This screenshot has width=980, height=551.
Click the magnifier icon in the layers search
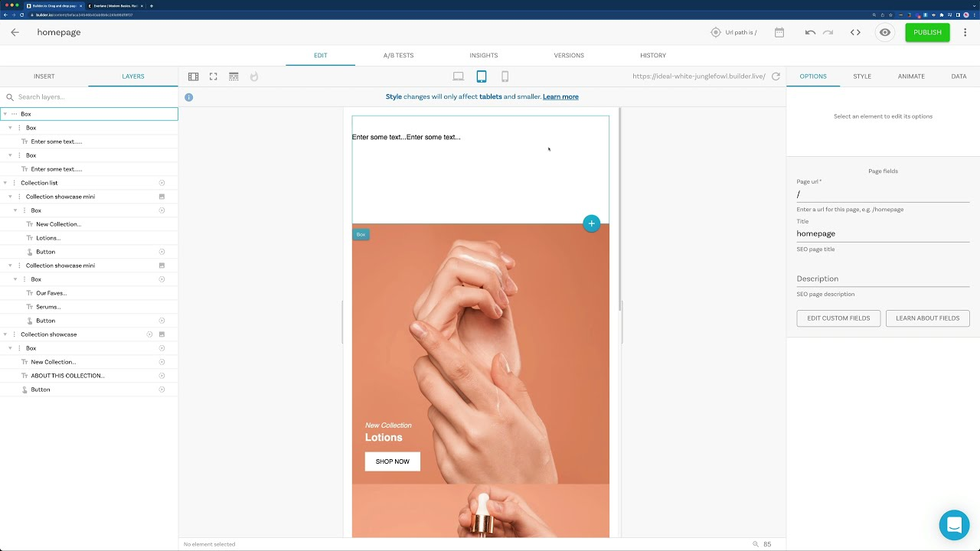click(x=10, y=97)
